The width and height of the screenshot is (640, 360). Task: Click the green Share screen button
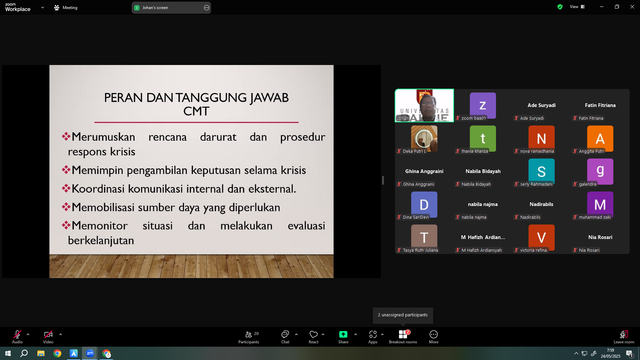[343, 337]
